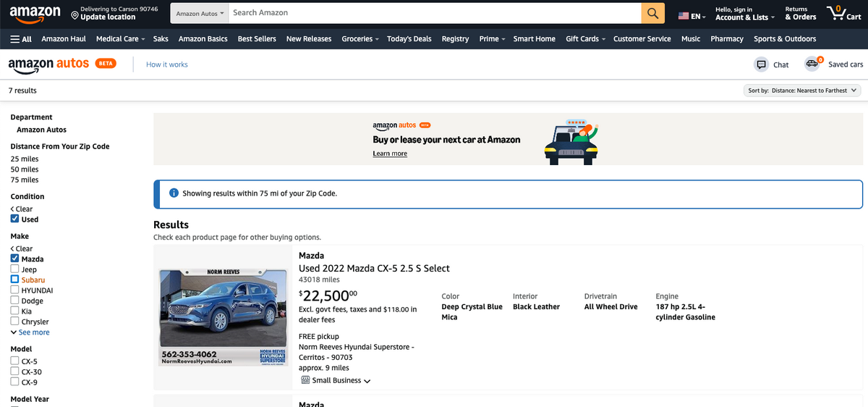Click the orange search magnifier button

652,13
